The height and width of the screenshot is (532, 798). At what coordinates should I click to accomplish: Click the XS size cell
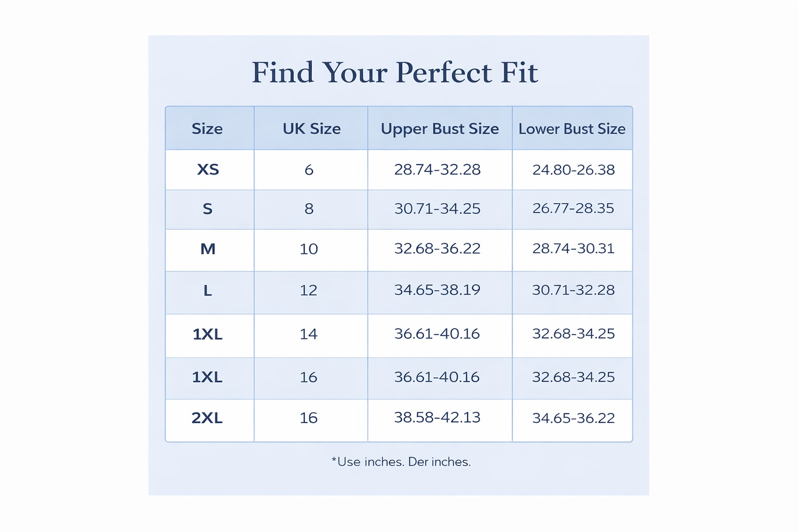click(x=208, y=170)
